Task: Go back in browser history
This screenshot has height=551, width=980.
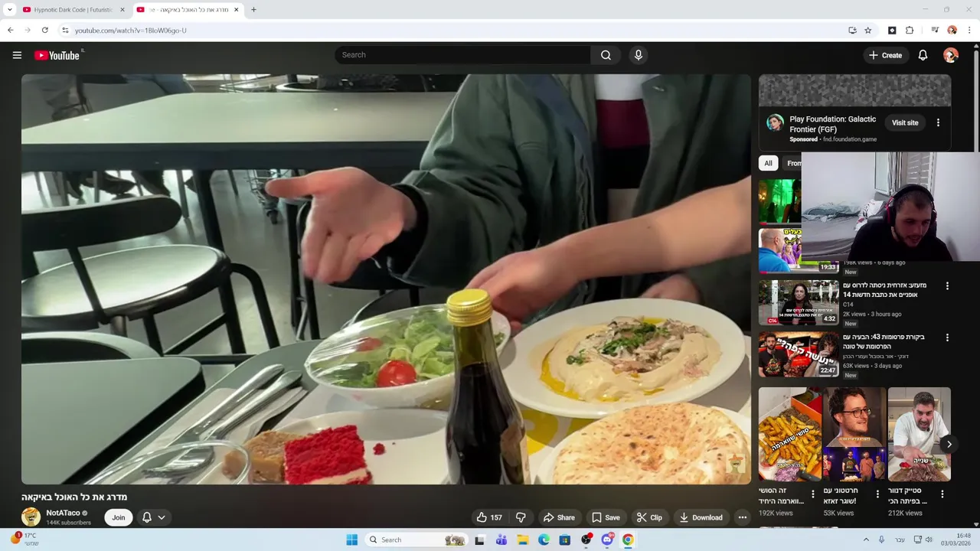Action: [10, 31]
